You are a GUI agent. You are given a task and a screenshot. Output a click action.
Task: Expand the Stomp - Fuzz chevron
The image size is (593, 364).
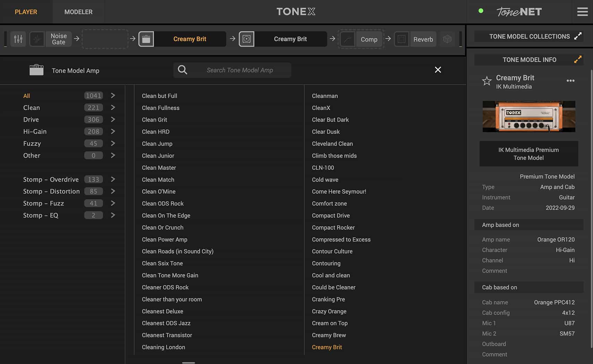(113, 203)
